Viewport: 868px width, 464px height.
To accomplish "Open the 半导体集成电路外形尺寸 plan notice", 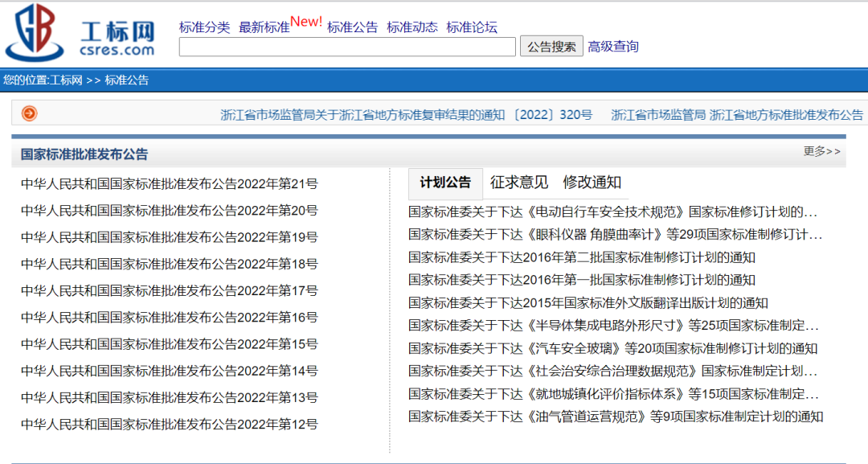I will [x=613, y=326].
